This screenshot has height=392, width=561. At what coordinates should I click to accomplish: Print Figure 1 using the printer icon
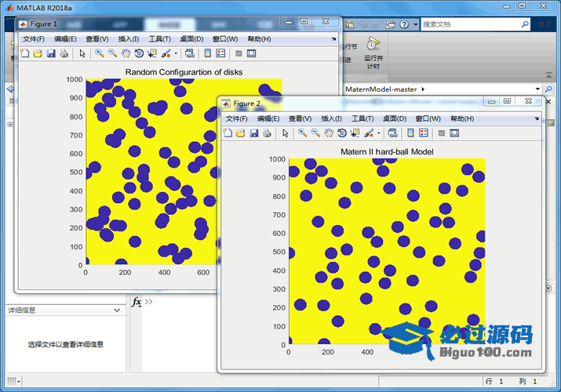[64, 53]
